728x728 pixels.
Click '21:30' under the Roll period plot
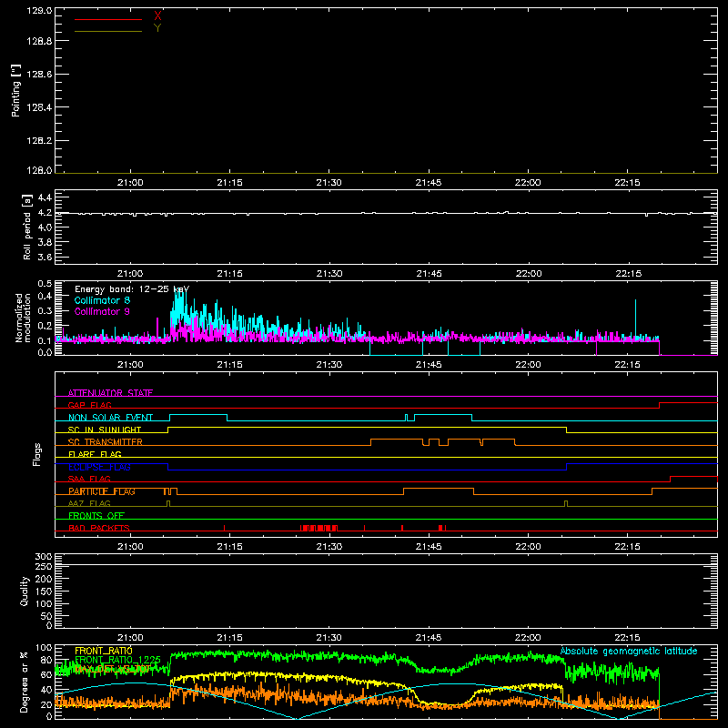(329, 274)
